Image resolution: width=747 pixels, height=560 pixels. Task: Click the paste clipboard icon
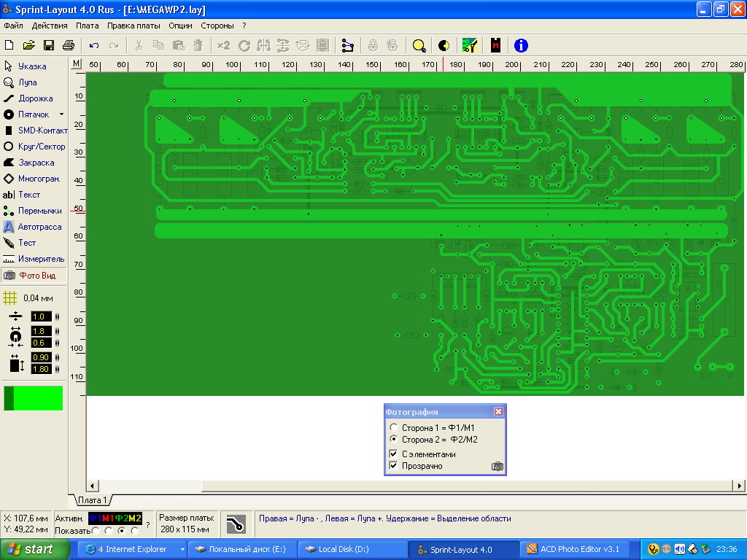pos(178,46)
